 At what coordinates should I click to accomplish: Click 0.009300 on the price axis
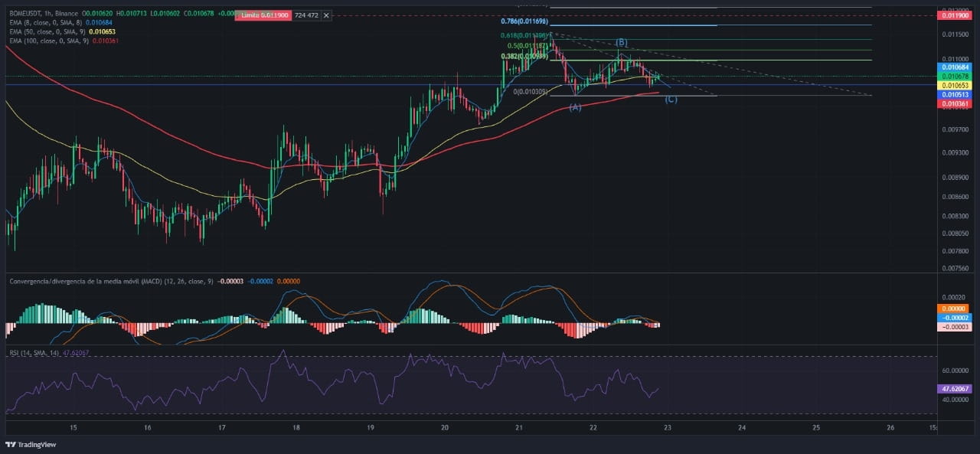pos(955,153)
